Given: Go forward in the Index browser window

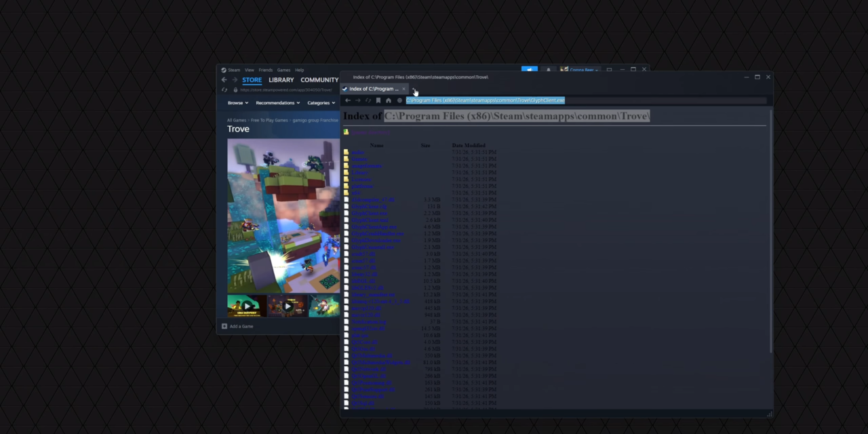Looking at the screenshot, I should 357,100.
